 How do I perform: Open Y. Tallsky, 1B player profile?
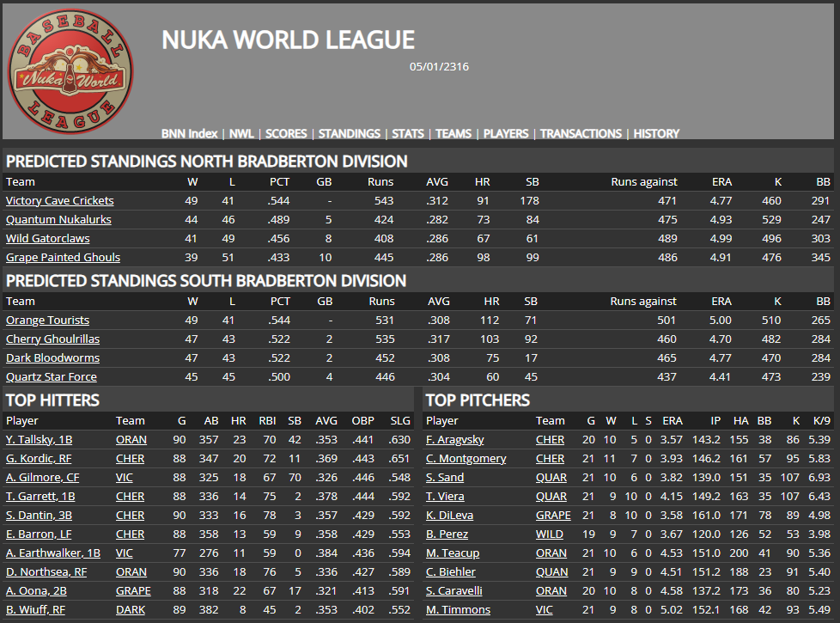click(39, 439)
